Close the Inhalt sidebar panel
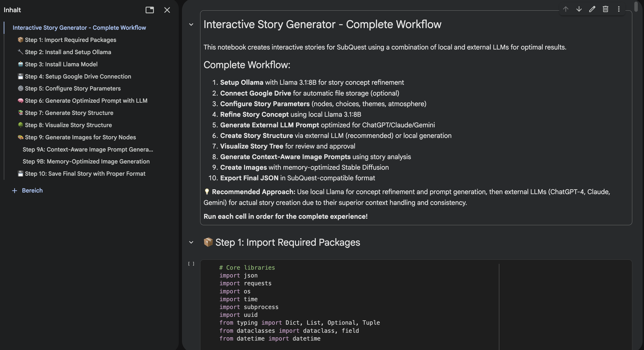 tap(167, 10)
